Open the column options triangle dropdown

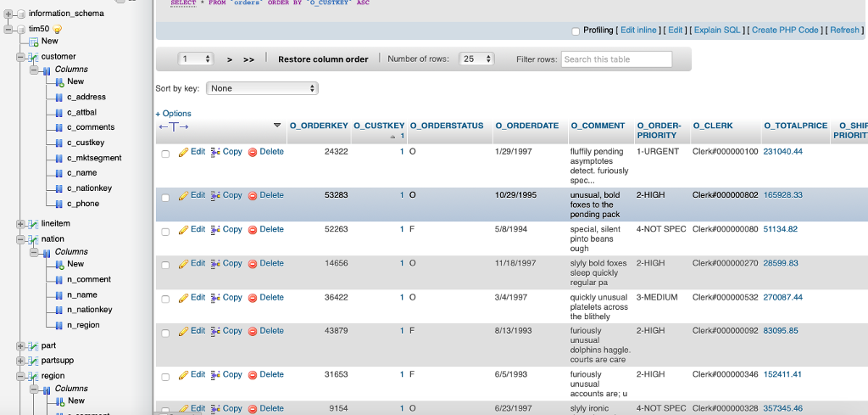pos(277,126)
